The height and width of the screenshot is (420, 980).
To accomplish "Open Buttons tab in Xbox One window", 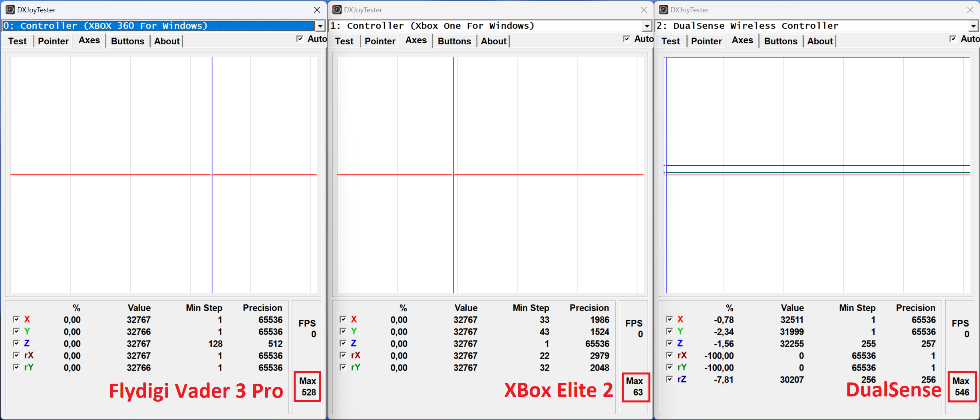I will (454, 41).
